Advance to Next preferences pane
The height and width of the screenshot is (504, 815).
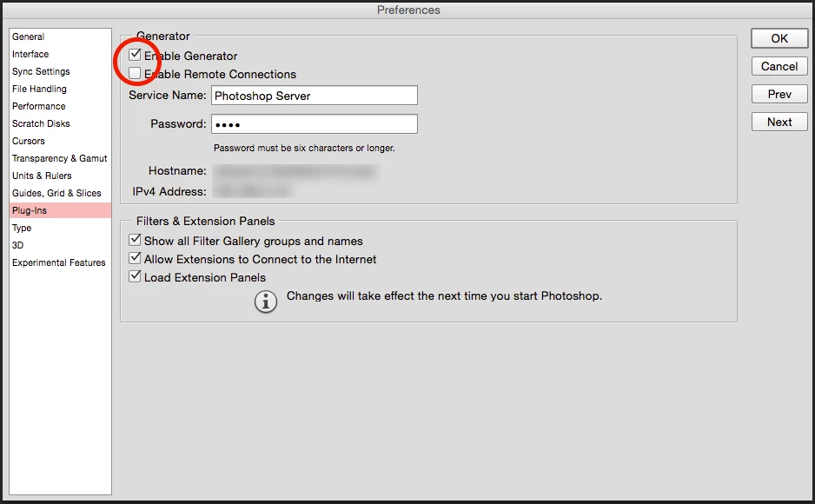[x=779, y=123]
